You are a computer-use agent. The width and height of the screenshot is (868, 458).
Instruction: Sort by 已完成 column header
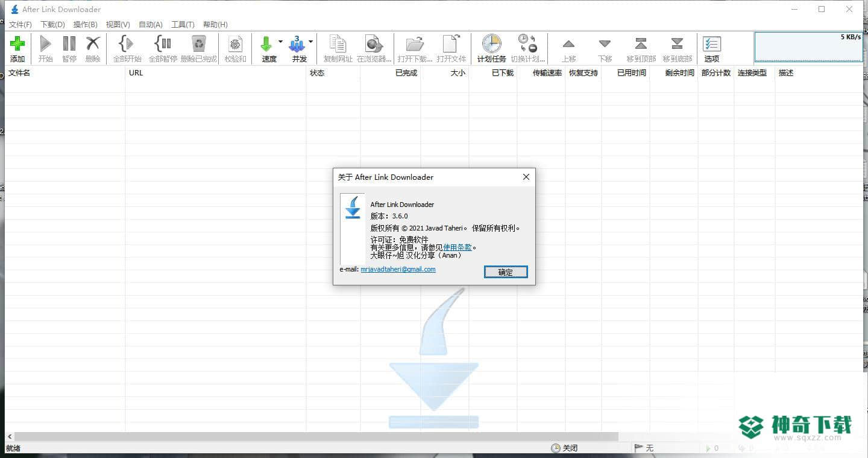(x=391, y=73)
